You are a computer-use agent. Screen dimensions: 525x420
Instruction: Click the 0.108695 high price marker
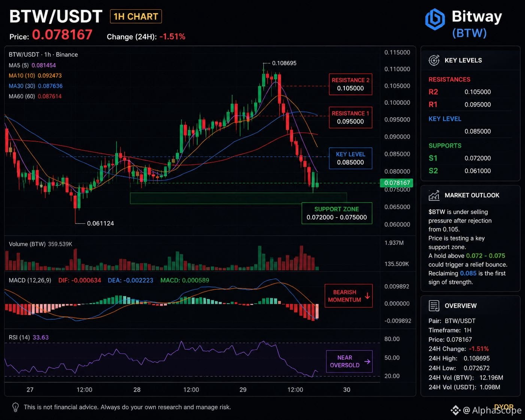pyautogui.click(x=284, y=63)
